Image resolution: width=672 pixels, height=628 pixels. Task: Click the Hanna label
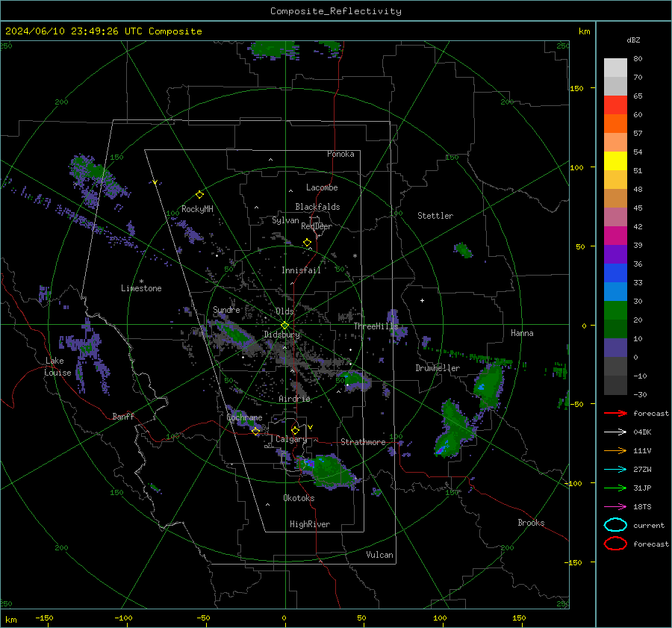(x=522, y=333)
